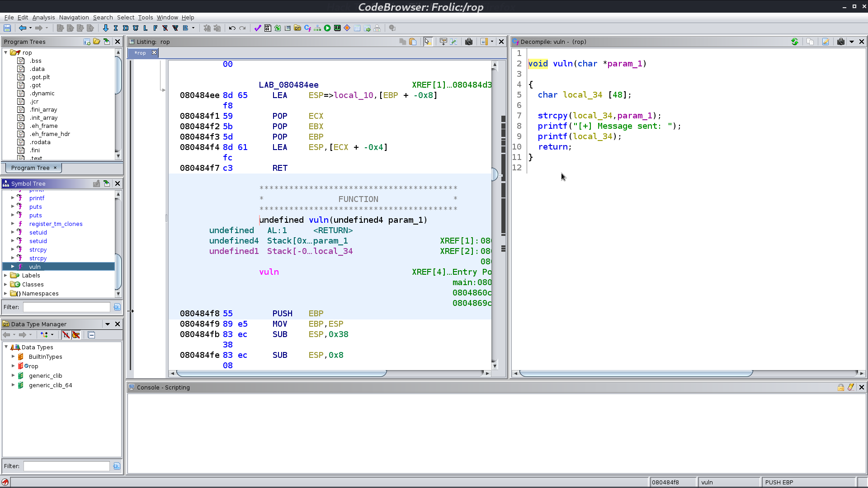Toggle filter arrays in Data Type Manager
The height and width of the screenshot is (488, 868).
pos(66,335)
